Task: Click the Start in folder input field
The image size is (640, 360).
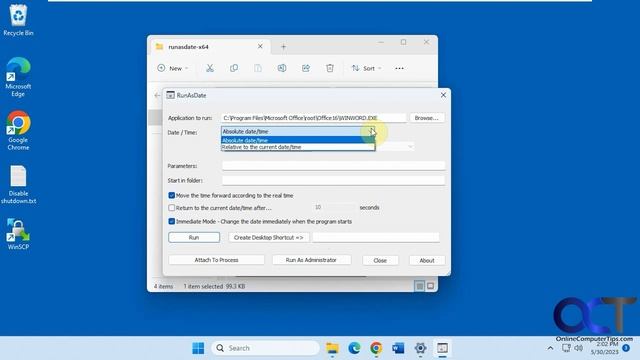Action: [x=333, y=180]
